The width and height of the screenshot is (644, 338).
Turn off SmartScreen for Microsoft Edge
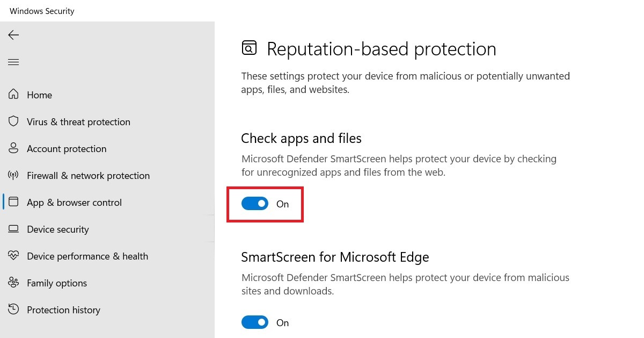tap(255, 322)
